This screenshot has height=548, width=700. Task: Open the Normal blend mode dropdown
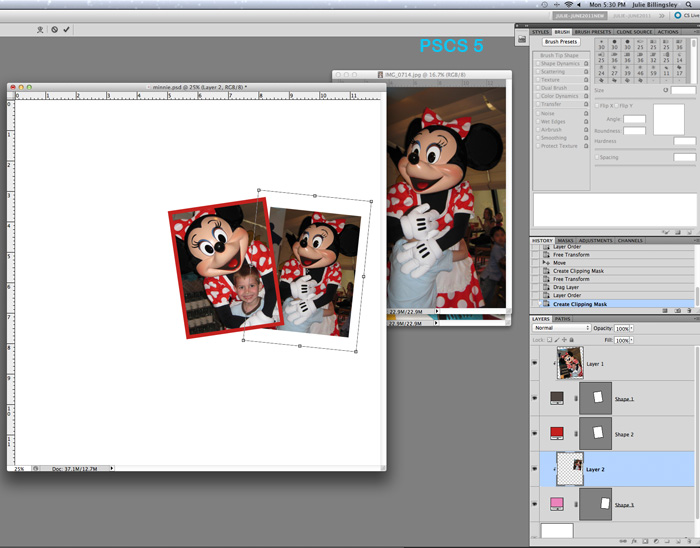tap(562, 328)
